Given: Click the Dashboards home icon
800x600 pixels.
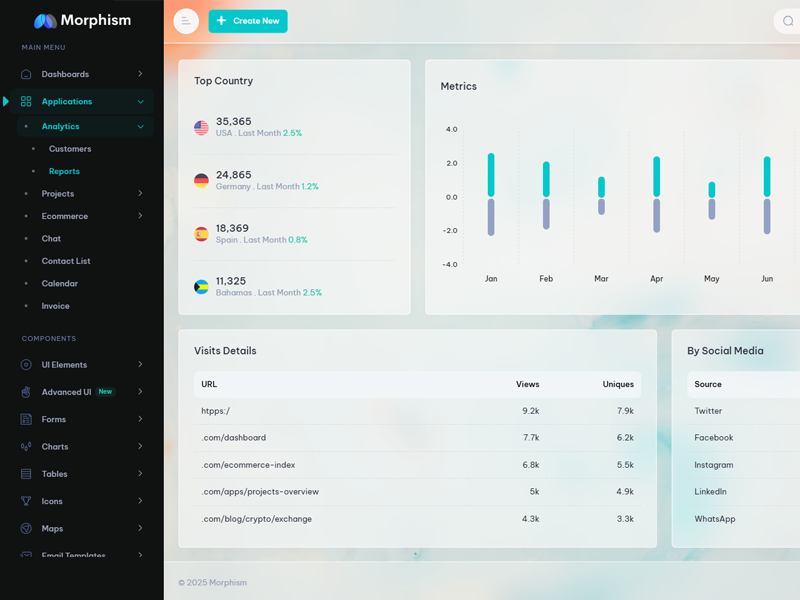Looking at the screenshot, I should click(26, 74).
